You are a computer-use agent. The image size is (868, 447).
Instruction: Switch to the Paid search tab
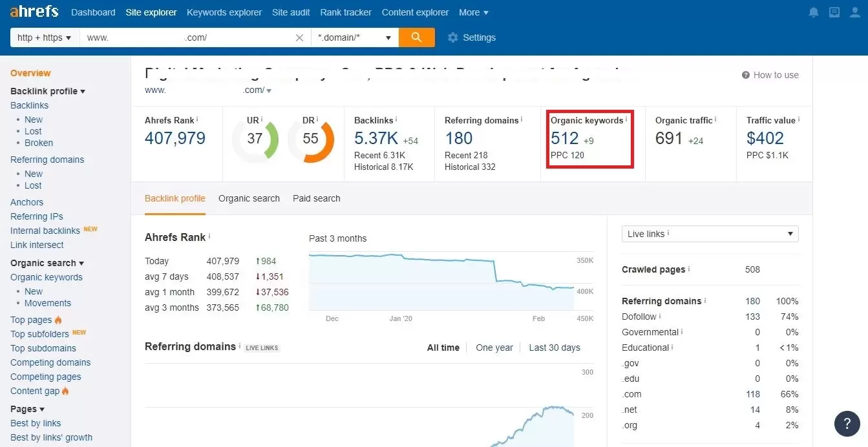pos(317,198)
